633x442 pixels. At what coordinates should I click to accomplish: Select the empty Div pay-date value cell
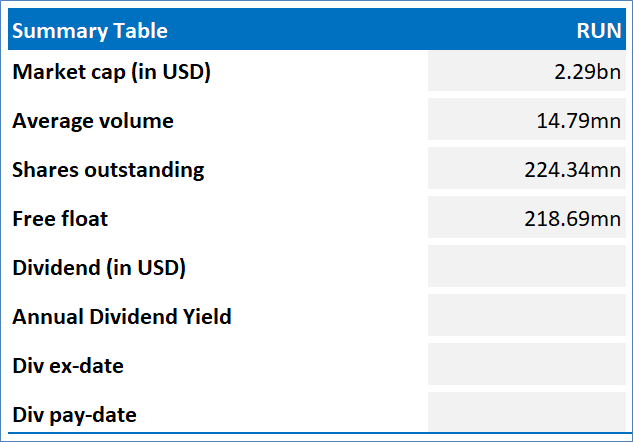click(526, 414)
